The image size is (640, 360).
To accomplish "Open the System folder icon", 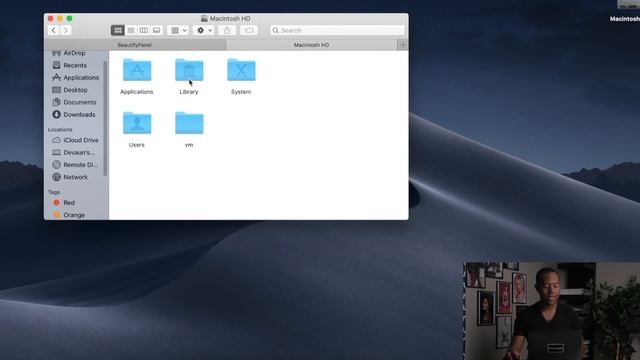I will 241,70.
